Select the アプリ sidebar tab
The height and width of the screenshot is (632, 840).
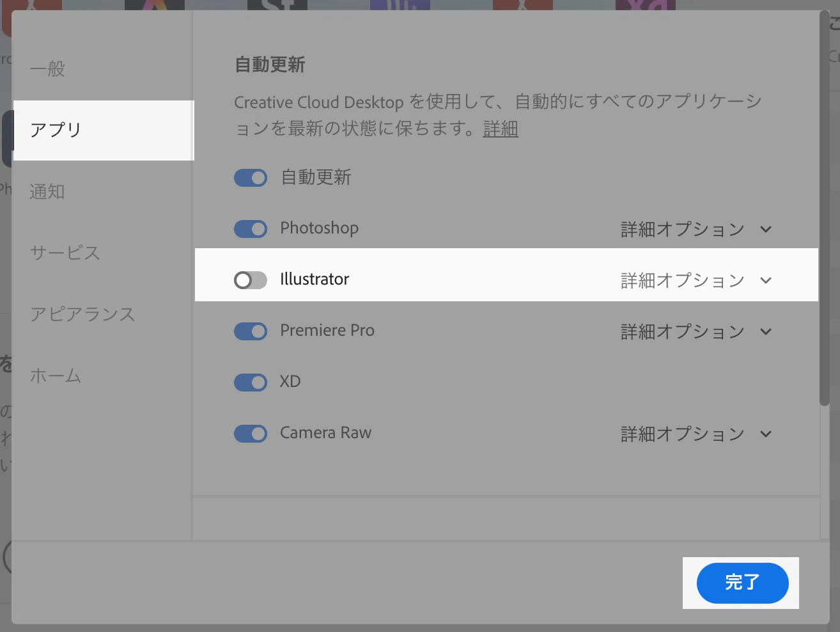coord(102,130)
